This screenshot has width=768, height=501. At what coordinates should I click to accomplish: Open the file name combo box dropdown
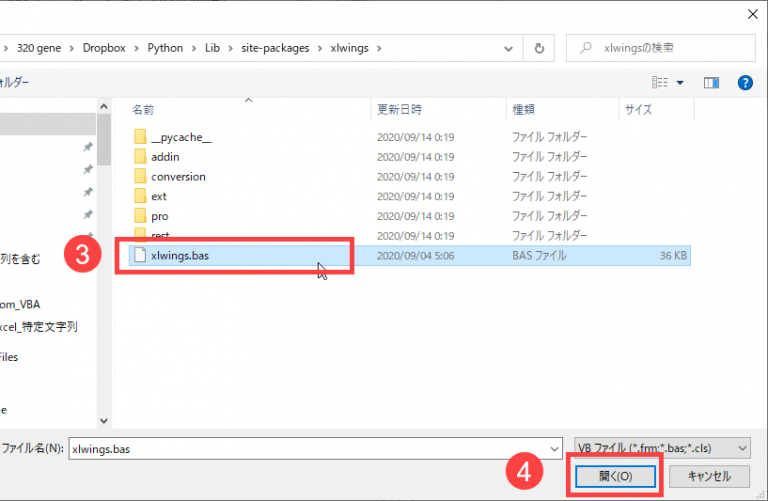pyautogui.click(x=554, y=449)
